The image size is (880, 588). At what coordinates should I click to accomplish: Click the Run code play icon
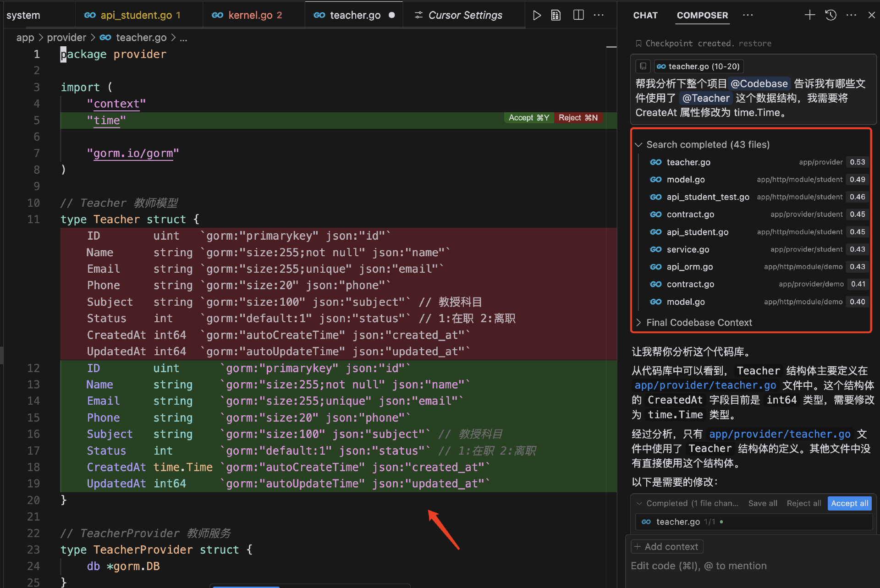(537, 15)
